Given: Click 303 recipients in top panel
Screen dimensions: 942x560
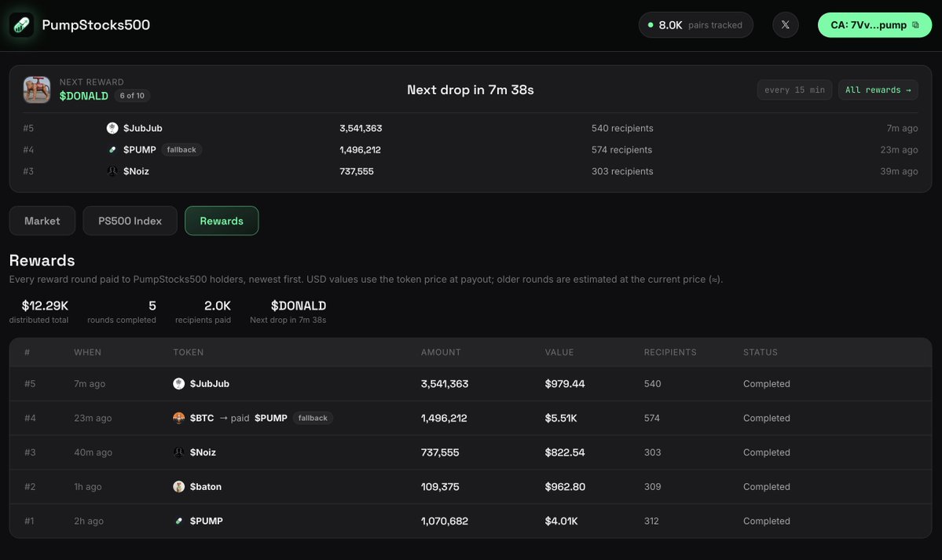Looking at the screenshot, I should tap(622, 171).
